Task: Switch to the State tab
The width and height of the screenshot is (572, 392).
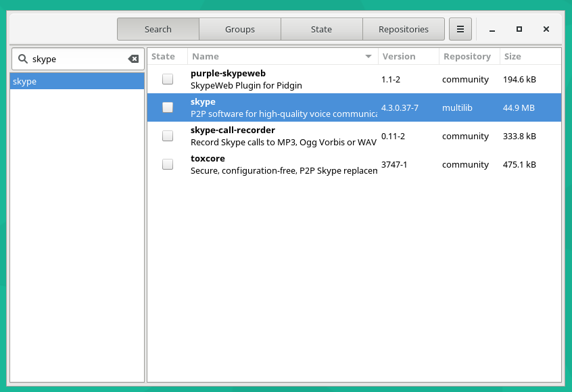Action: click(x=321, y=30)
